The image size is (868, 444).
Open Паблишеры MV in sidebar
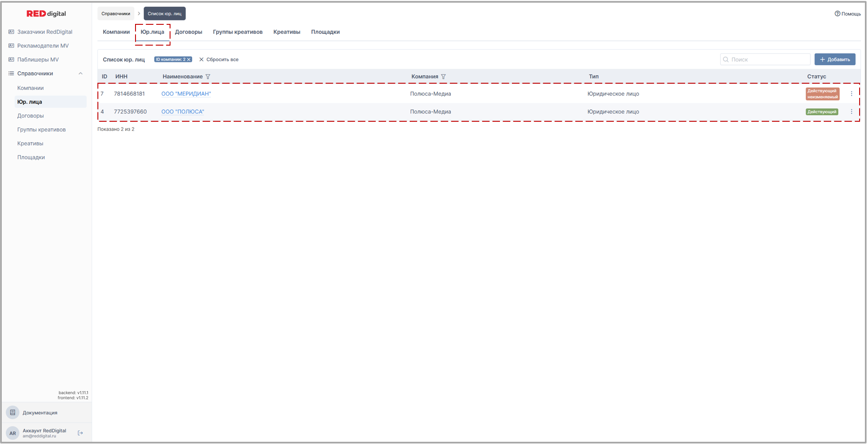click(x=38, y=60)
